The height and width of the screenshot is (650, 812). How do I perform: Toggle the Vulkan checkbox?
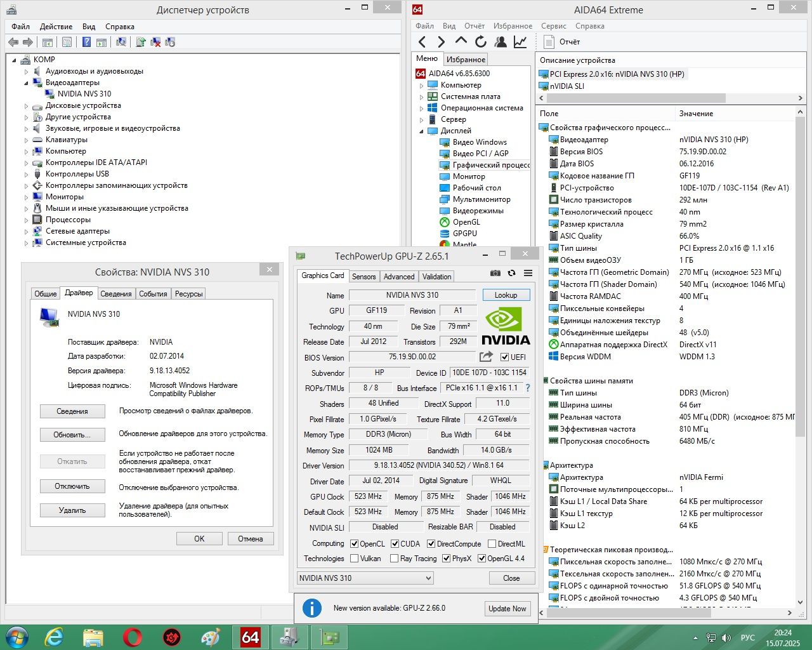click(355, 559)
